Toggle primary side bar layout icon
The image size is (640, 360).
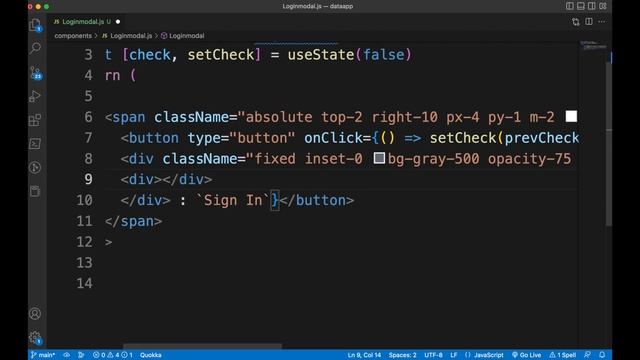click(x=570, y=6)
